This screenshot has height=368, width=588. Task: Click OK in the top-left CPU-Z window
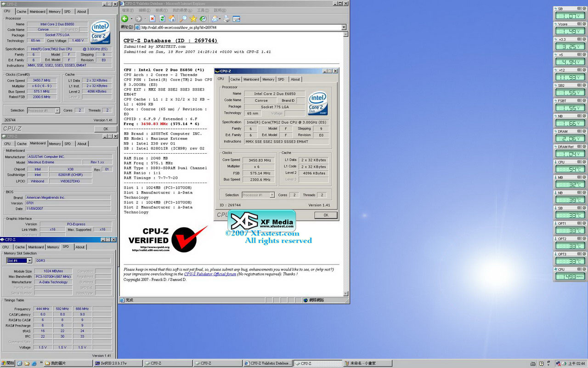pos(106,129)
